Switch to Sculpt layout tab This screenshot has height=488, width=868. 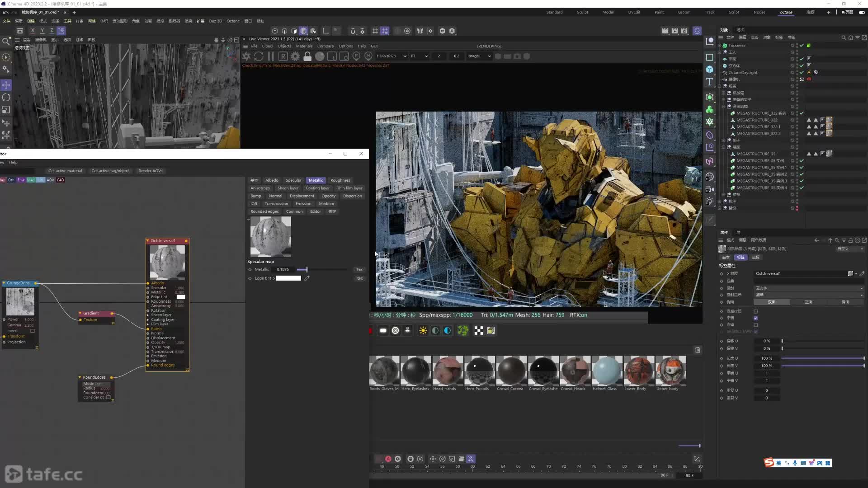click(x=582, y=12)
